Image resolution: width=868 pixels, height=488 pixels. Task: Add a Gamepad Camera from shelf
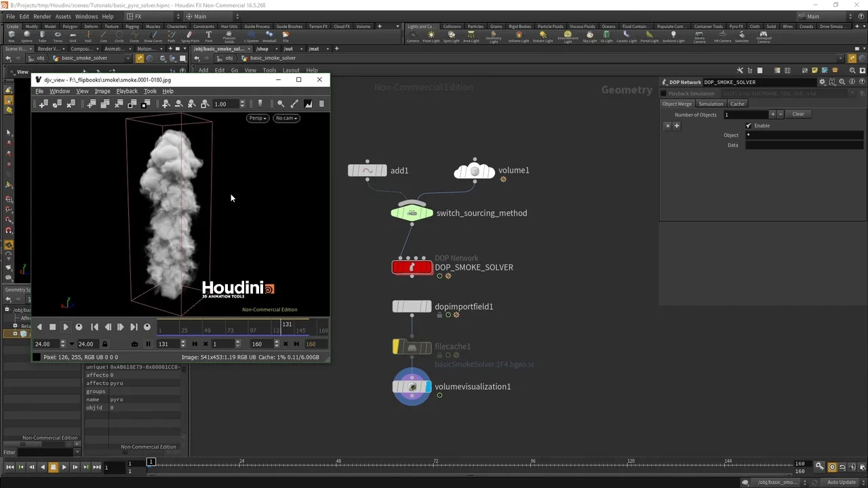click(x=764, y=37)
